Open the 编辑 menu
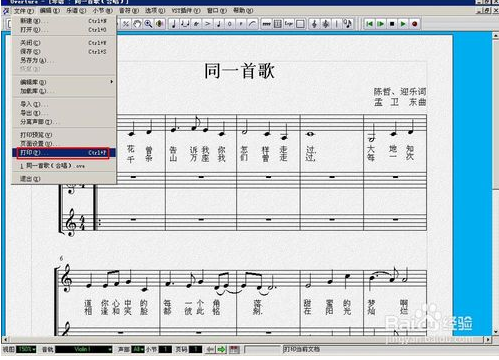Viewport: 499px width, 360px height. coord(50,11)
